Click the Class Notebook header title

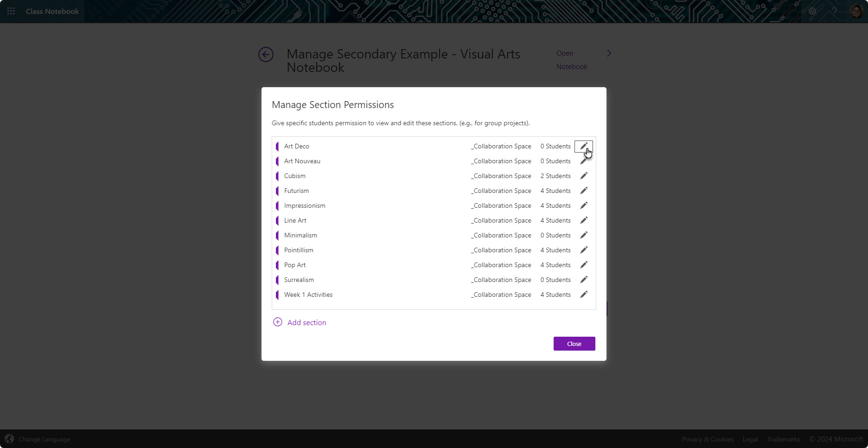coord(52,11)
